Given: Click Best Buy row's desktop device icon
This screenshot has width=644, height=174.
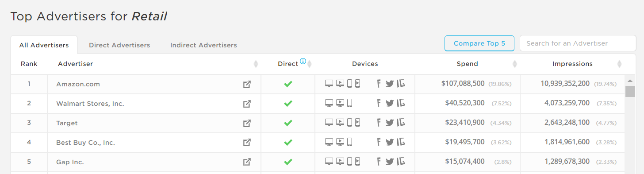Looking at the screenshot, I should (329, 142).
